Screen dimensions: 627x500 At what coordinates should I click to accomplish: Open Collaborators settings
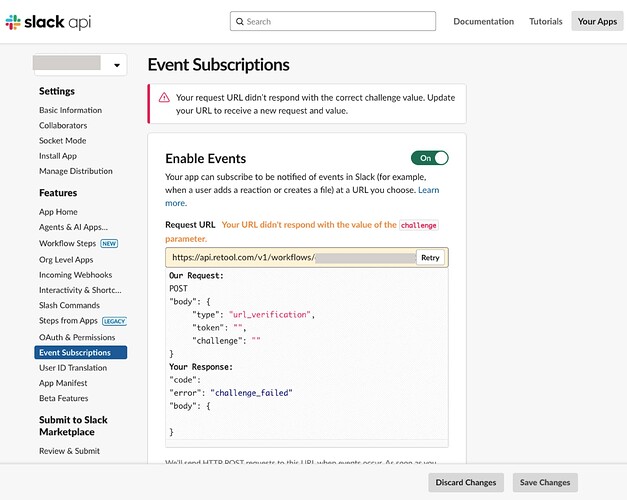click(63, 125)
